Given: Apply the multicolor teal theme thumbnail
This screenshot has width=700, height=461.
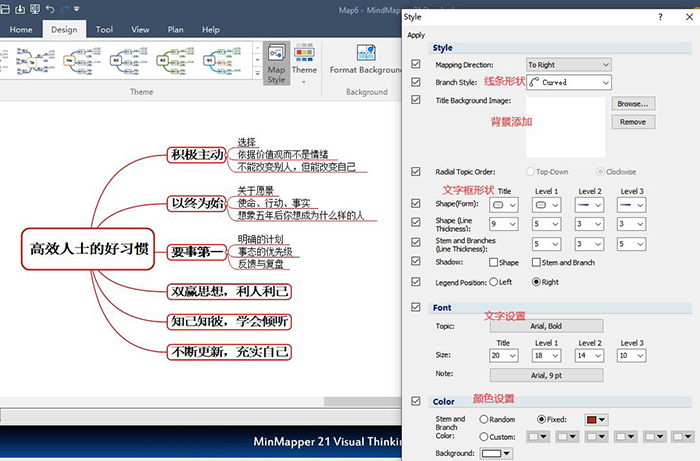Looking at the screenshot, I should 222,60.
